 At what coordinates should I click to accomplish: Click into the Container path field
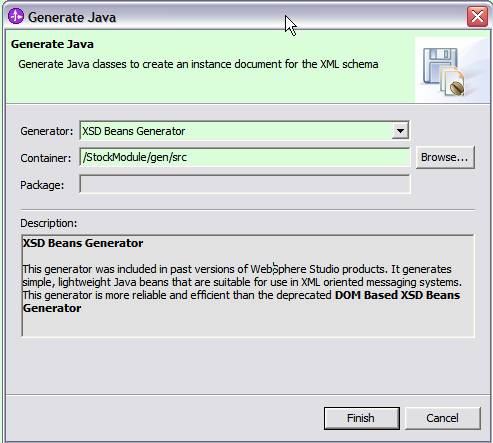coord(245,157)
